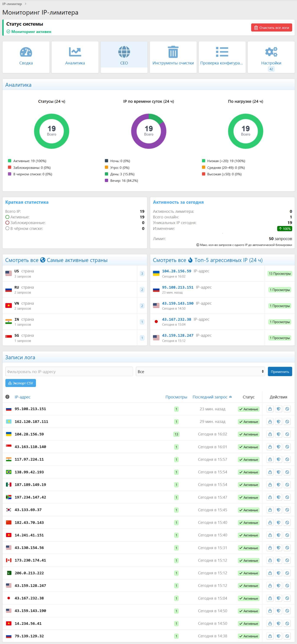Click the ban icon for 104.28.156.59
The height and width of the screenshot is (644, 297).
287,434
